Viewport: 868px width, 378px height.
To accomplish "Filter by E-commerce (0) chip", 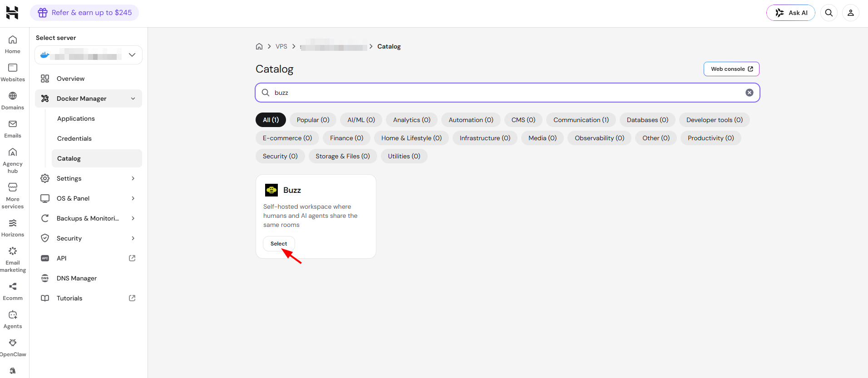I will (287, 138).
